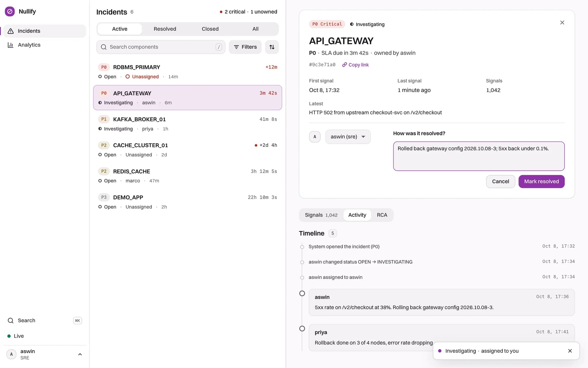Viewport: 588px width, 368px height.
Task: Click the ⌘K shortcut badge
Action: (77, 320)
